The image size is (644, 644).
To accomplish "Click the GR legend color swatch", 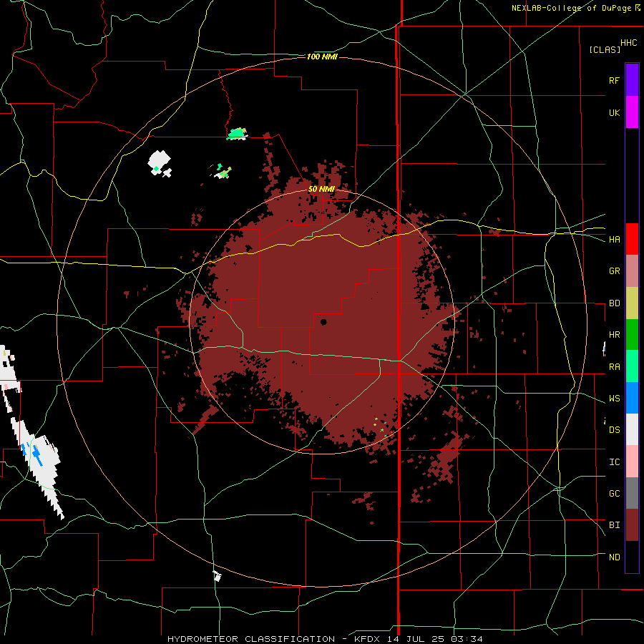I will [632, 270].
